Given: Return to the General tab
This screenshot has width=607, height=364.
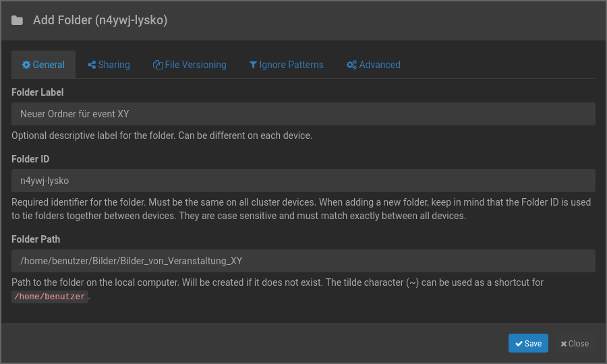Looking at the screenshot, I should (44, 65).
